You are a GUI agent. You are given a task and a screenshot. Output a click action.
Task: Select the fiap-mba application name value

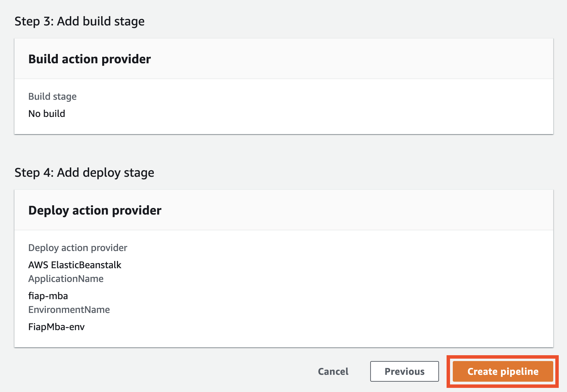(x=48, y=296)
